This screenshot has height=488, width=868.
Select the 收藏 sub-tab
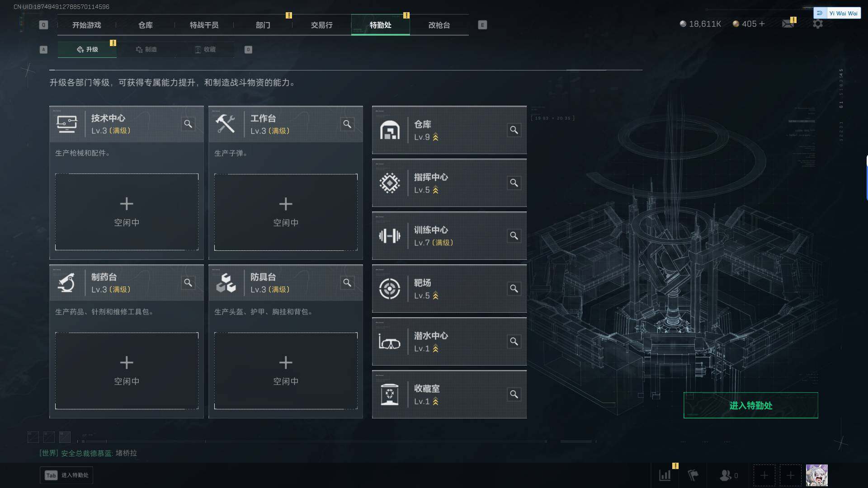205,49
